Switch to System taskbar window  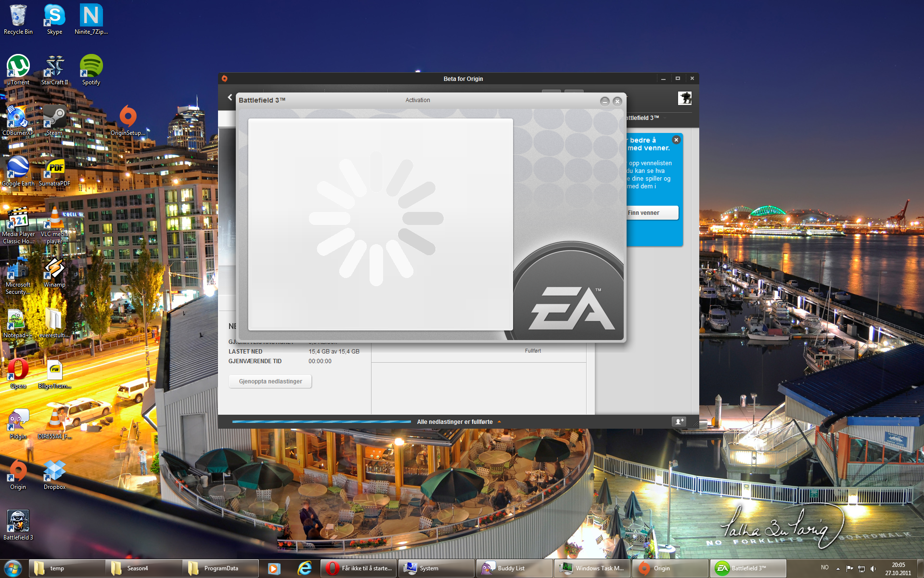pos(436,568)
